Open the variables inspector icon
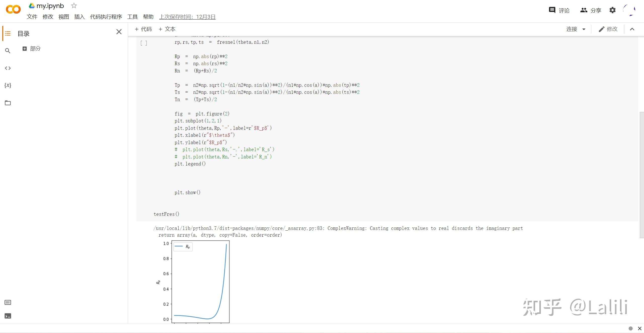644x333 pixels. 8,85
